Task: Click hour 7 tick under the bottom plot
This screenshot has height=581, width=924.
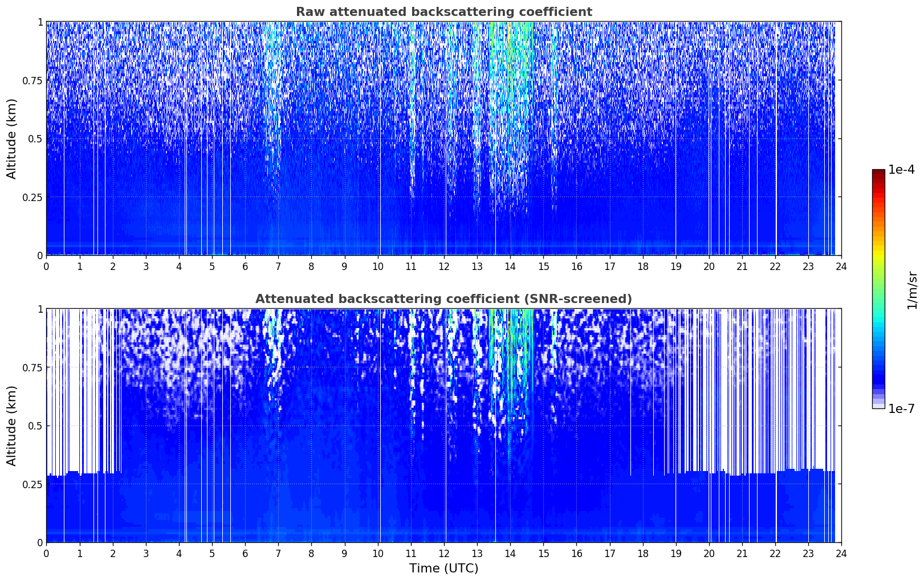Action: [278, 553]
